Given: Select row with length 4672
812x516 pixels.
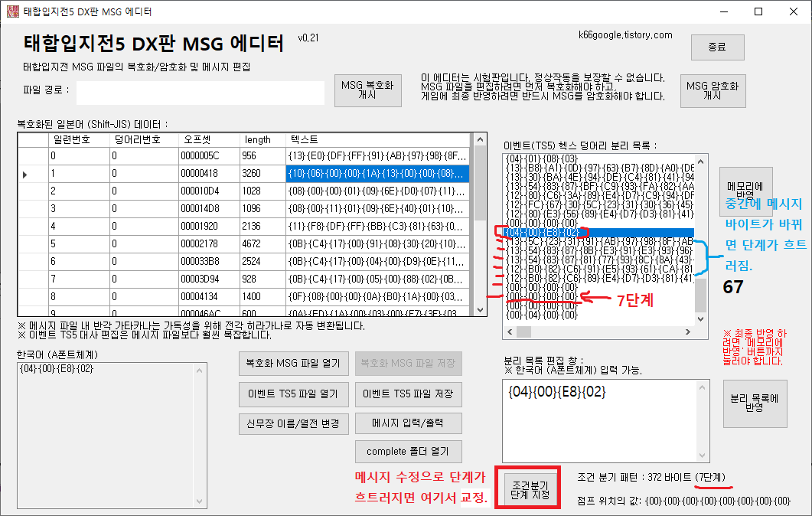Looking at the screenshot, I should coord(244,244).
